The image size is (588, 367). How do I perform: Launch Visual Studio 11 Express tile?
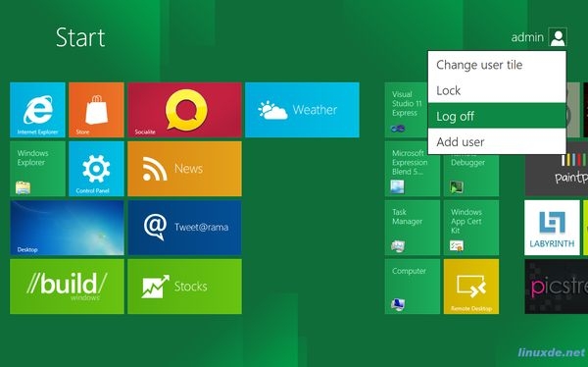(407, 110)
